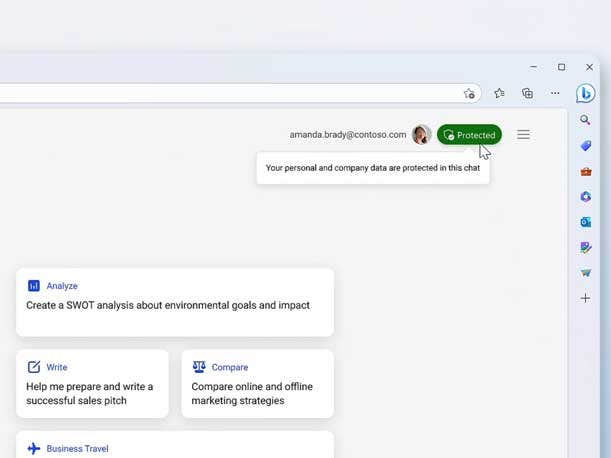
Task: Open Outlook from the sidebar
Action: point(586,222)
